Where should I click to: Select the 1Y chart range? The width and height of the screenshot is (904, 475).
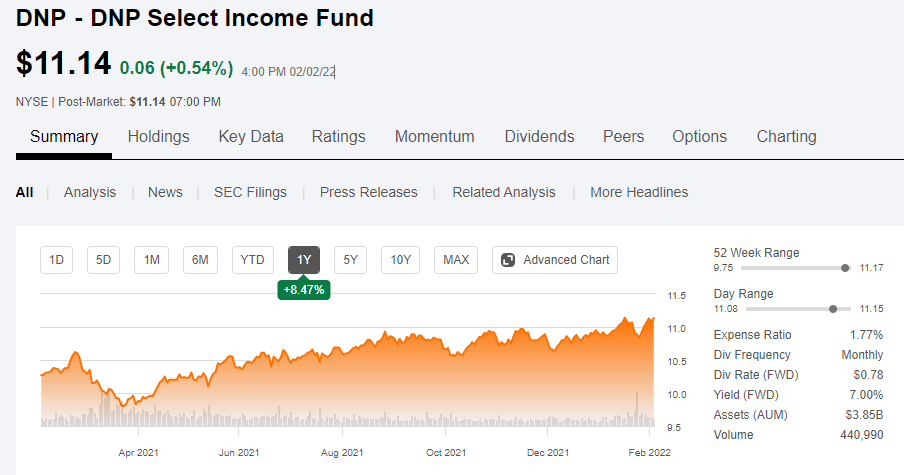(x=304, y=260)
